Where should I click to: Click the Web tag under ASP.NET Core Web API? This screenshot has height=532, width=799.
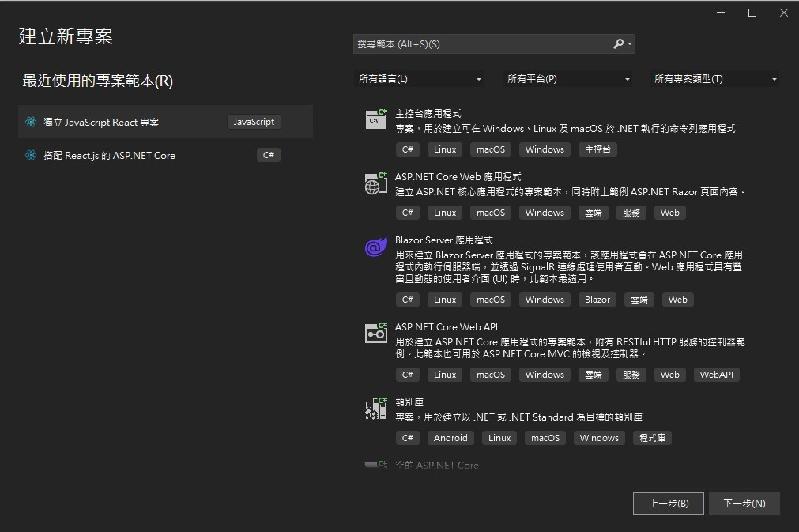(x=669, y=375)
